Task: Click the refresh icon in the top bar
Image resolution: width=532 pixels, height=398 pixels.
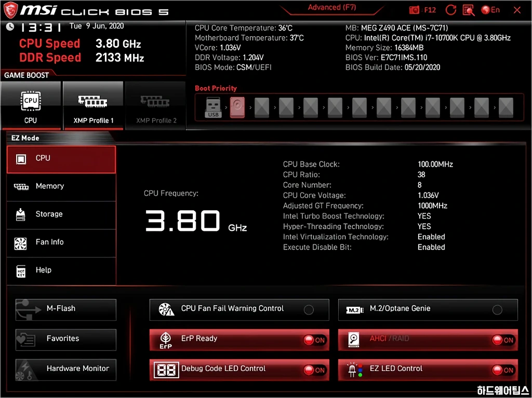Action: pos(450,10)
